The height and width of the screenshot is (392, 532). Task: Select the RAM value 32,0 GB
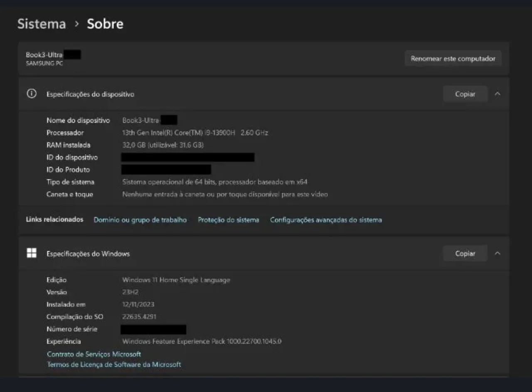[163, 145]
